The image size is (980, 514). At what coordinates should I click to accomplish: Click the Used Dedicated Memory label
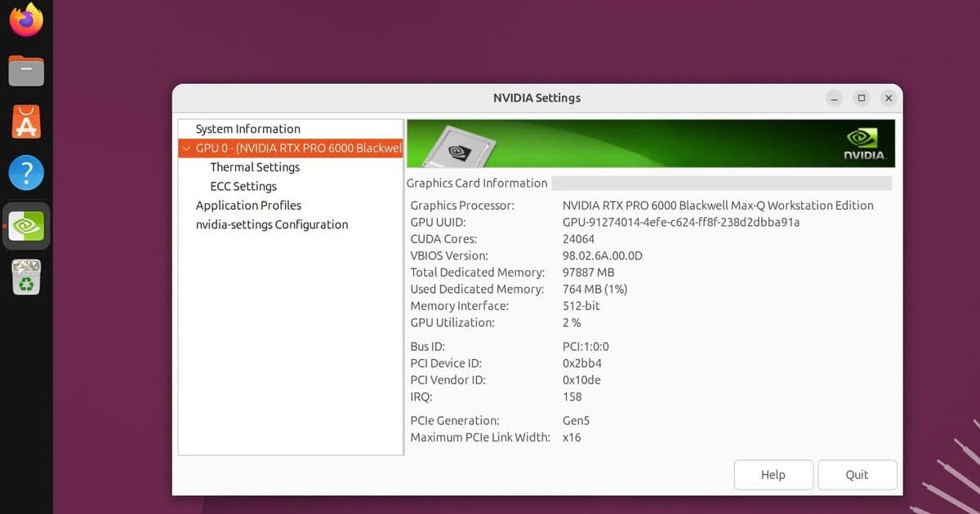click(x=477, y=289)
